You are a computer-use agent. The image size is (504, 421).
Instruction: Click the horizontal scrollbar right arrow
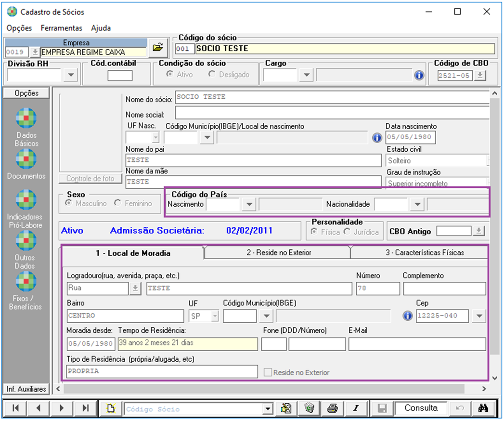coord(484,389)
